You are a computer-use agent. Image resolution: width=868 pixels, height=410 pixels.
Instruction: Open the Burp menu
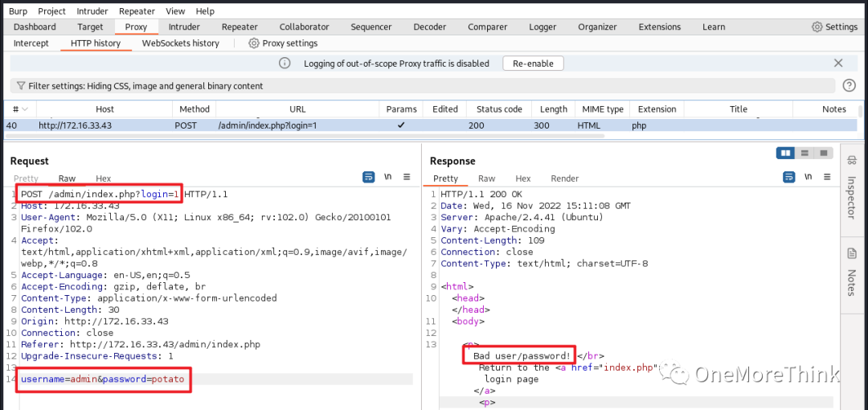point(18,11)
